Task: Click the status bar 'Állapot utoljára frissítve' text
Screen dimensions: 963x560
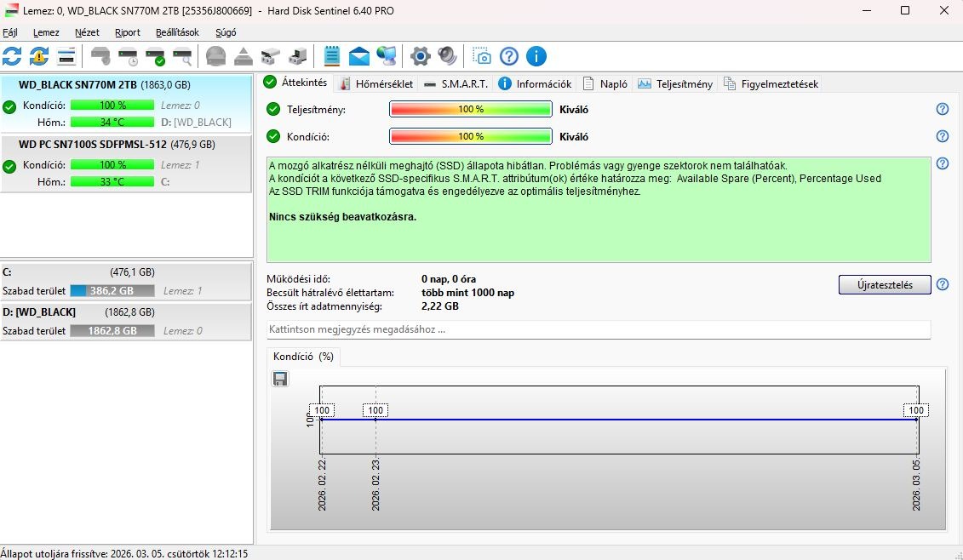Action: tap(124, 553)
